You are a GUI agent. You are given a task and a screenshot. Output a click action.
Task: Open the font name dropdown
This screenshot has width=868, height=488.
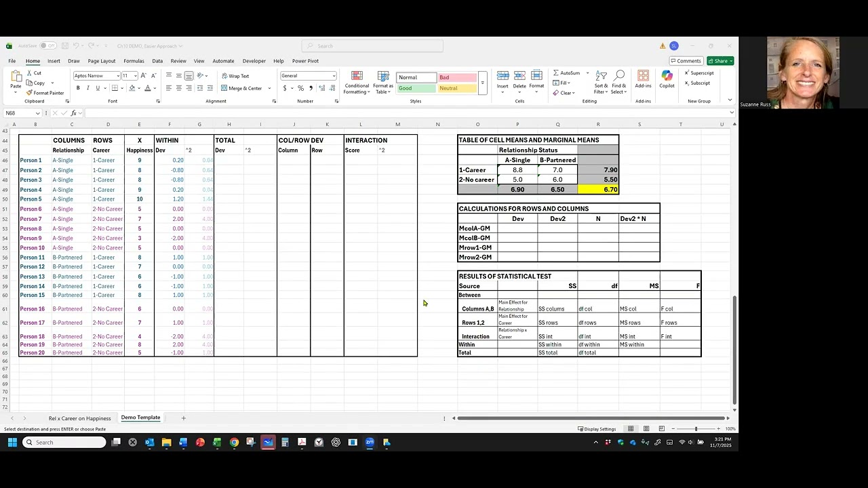click(x=117, y=76)
